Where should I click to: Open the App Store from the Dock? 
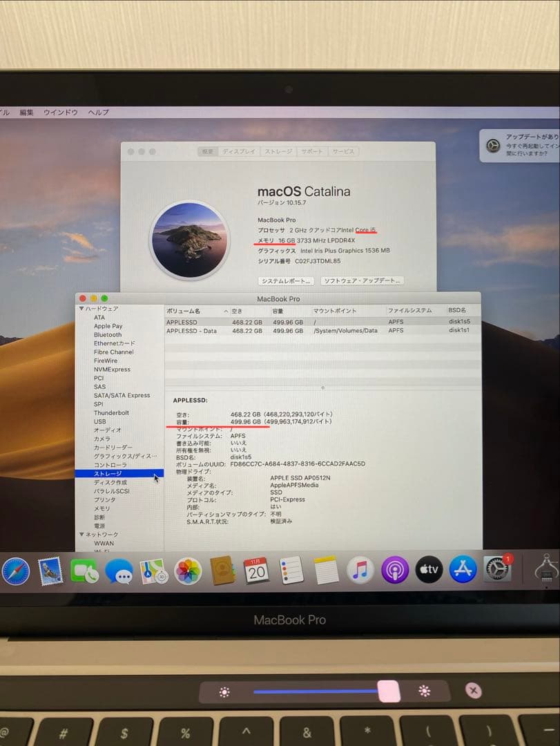point(463,570)
